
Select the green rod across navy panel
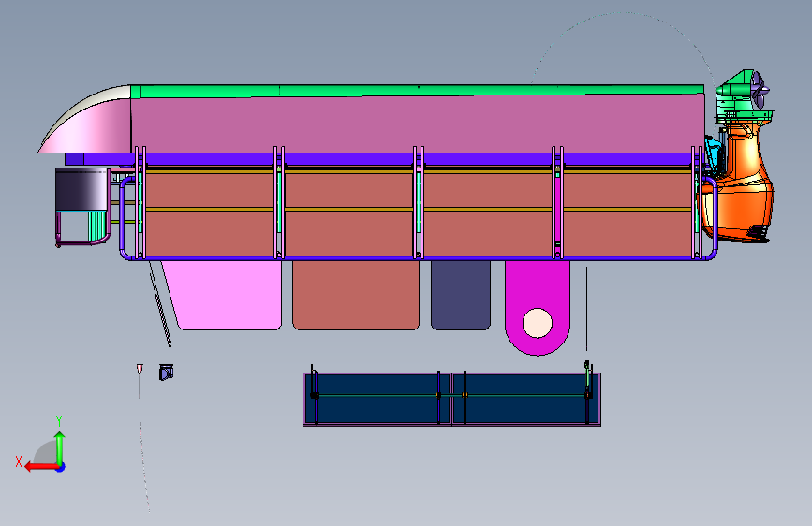coord(450,395)
